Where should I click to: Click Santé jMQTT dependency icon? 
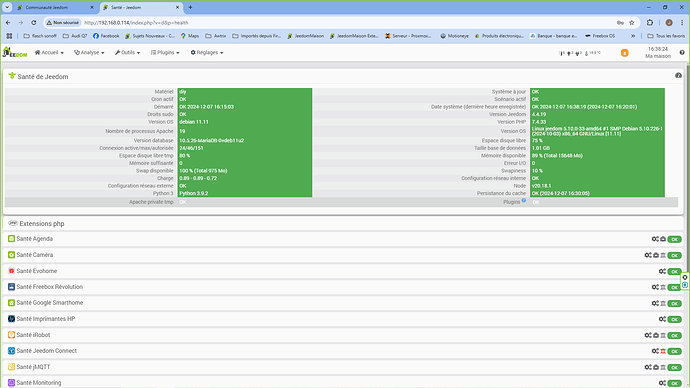(x=656, y=367)
